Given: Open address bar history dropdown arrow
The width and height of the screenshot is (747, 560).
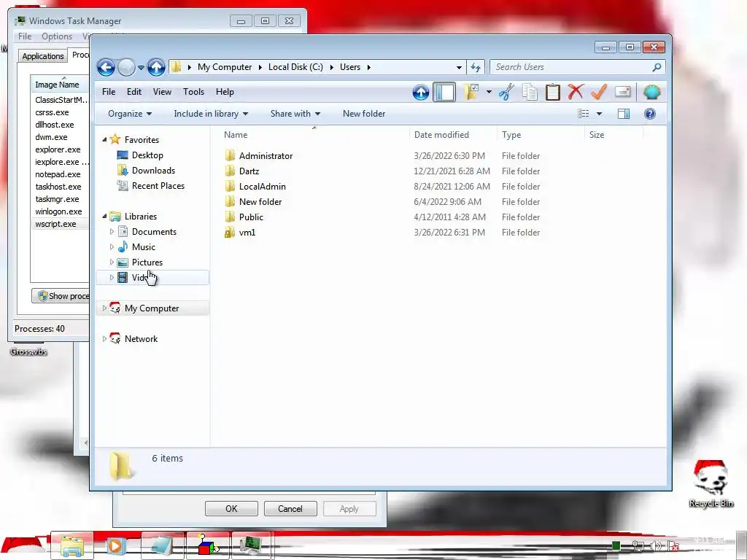Looking at the screenshot, I should pos(459,68).
